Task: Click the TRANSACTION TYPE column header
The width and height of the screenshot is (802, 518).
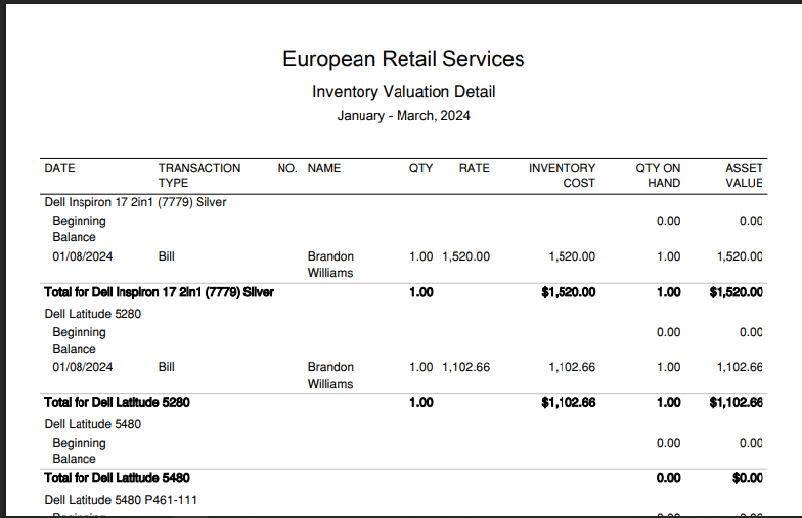Action: (x=199, y=175)
